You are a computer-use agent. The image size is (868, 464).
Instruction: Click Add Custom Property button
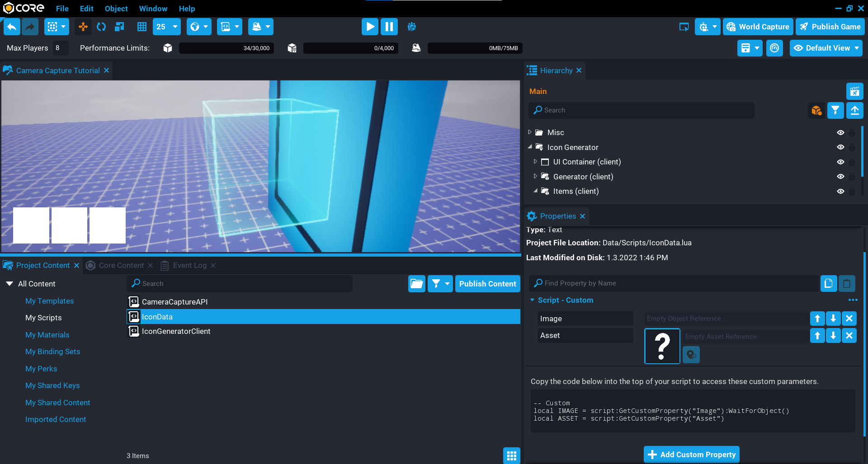pos(691,455)
